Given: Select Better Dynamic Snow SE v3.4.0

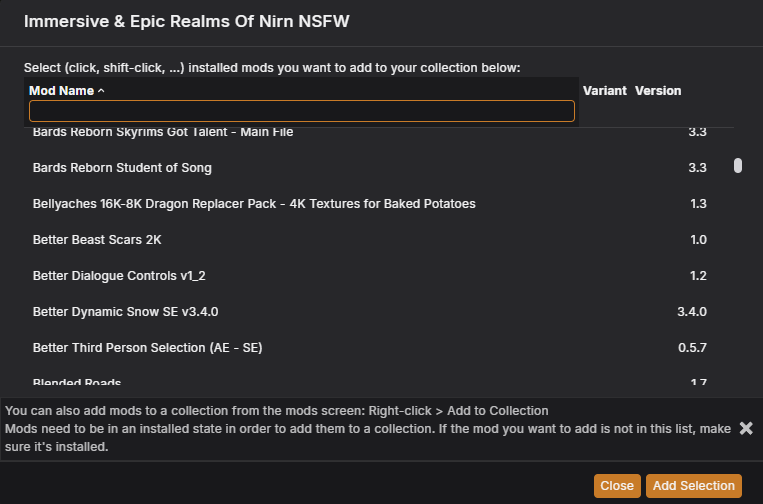Looking at the screenshot, I should pyautogui.click(x=125, y=312).
